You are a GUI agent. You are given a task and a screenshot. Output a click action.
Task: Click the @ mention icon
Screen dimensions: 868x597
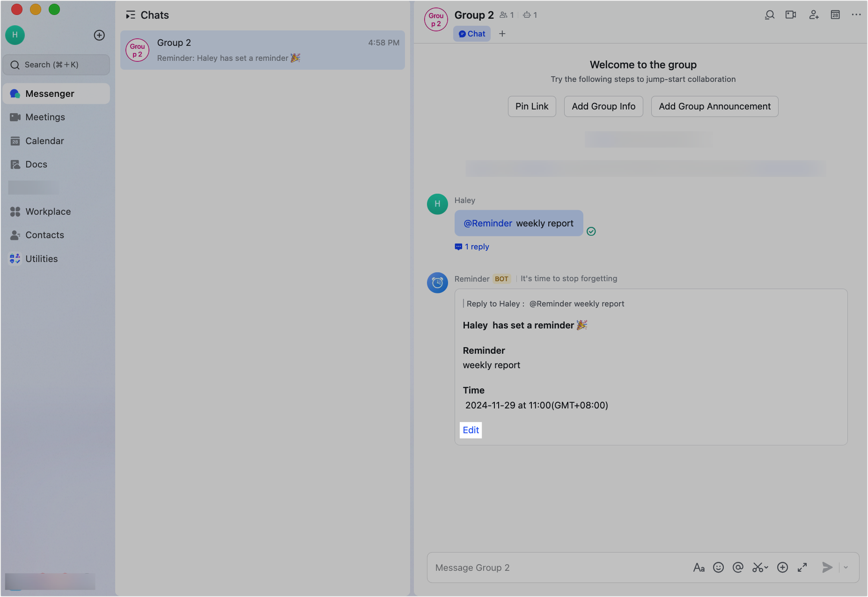tap(738, 568)
